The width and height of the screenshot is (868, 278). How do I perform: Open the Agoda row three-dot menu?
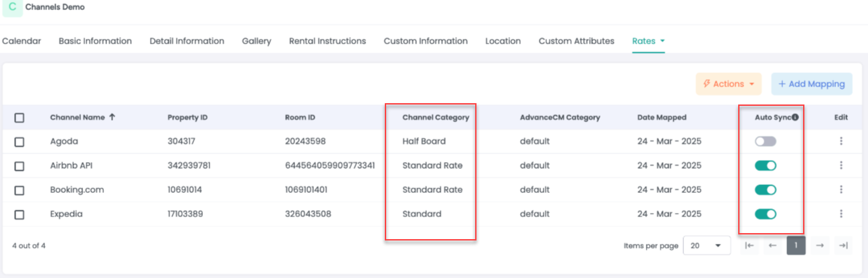pos(841,141)
